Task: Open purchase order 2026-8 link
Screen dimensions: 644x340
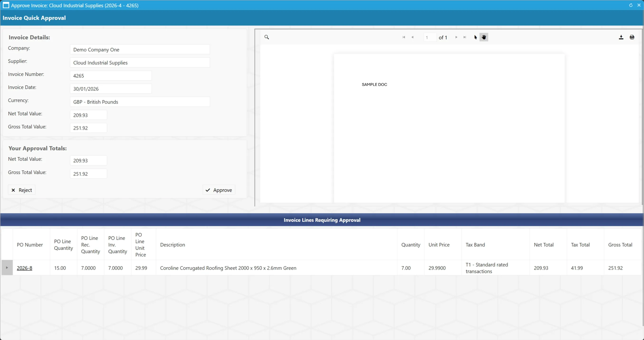Action: point(24,268)
